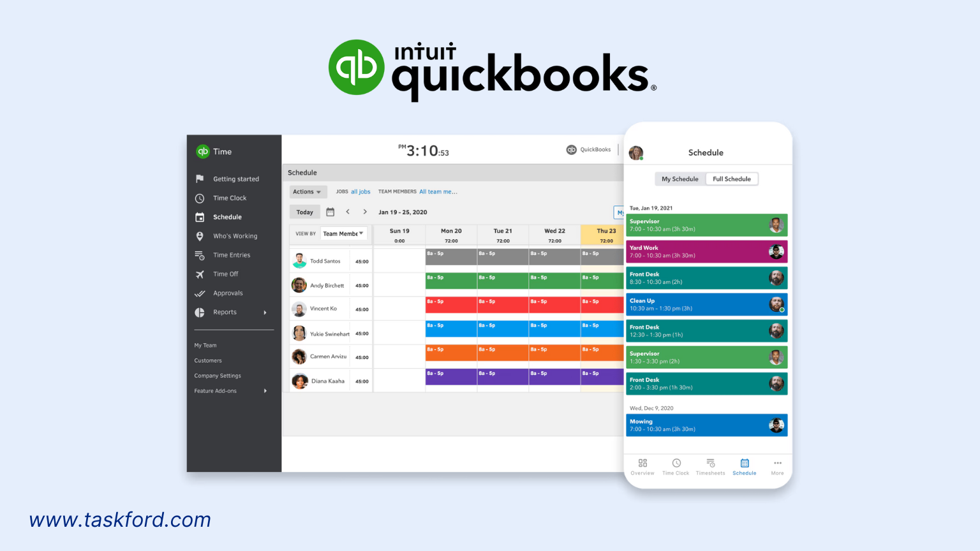This screenshot has width=980, height=551.
Task: Tap the Time Clock icon in mobile nav
Action: [676, 463]
